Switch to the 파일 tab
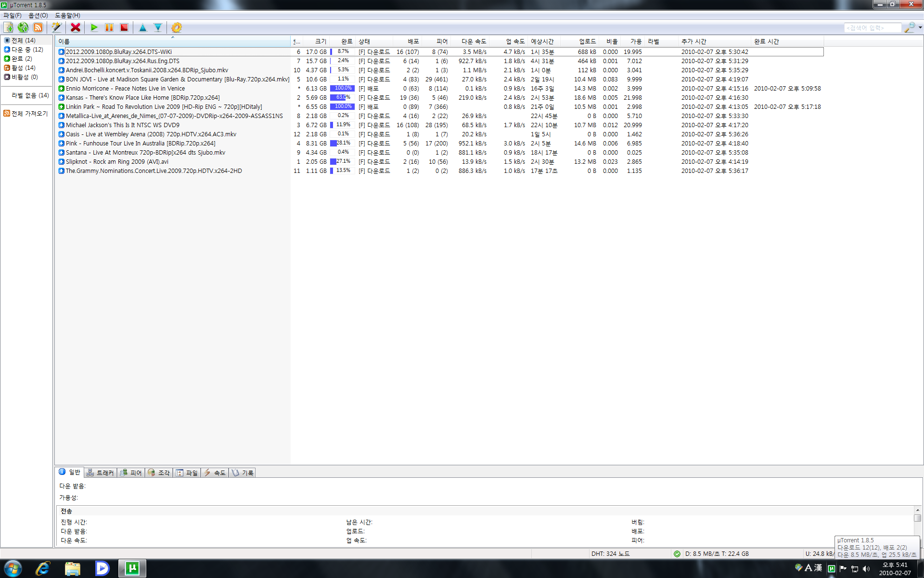Screen dimensions: 924x578 click(187, 473)
